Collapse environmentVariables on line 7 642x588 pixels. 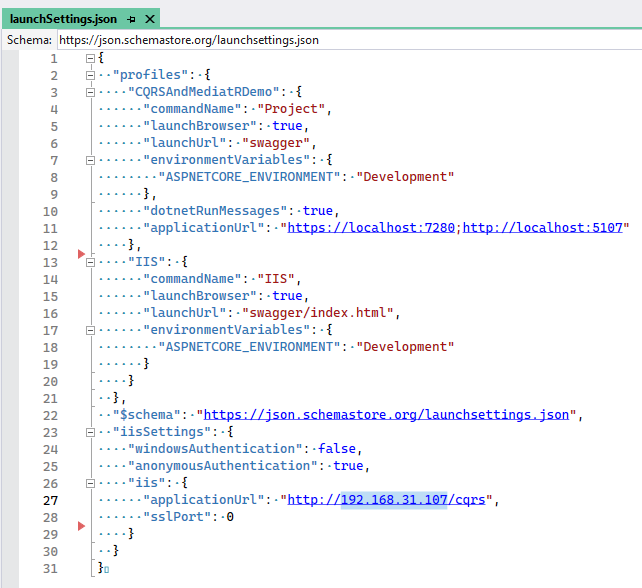90,161
